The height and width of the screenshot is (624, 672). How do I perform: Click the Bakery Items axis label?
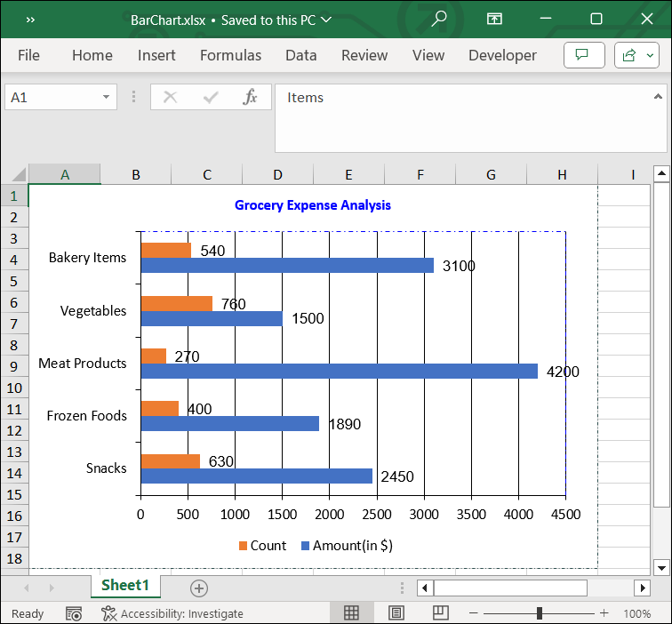coord(87,258)
